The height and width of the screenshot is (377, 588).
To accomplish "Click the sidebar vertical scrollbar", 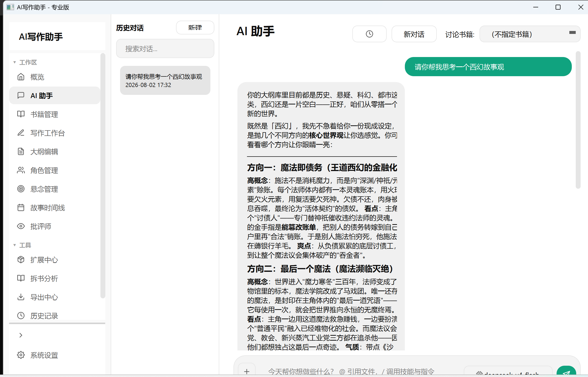I will 103,176.
